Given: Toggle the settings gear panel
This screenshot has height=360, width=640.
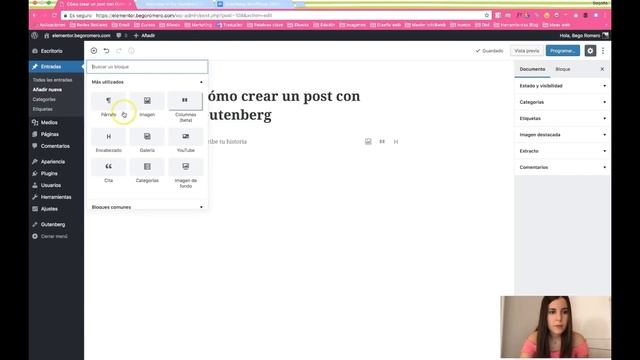Looking at the screenshot, I should (x=590, y=51).
